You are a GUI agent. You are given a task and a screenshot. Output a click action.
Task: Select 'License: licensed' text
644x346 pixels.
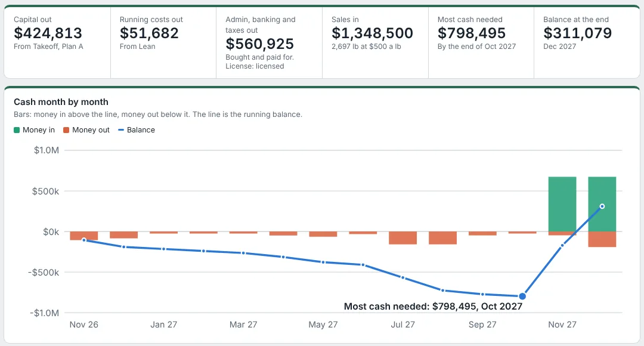[255, 66]
